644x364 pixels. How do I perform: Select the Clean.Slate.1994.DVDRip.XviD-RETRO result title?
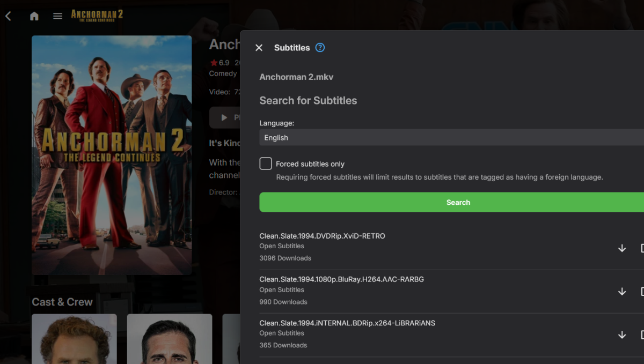(322, 236)
